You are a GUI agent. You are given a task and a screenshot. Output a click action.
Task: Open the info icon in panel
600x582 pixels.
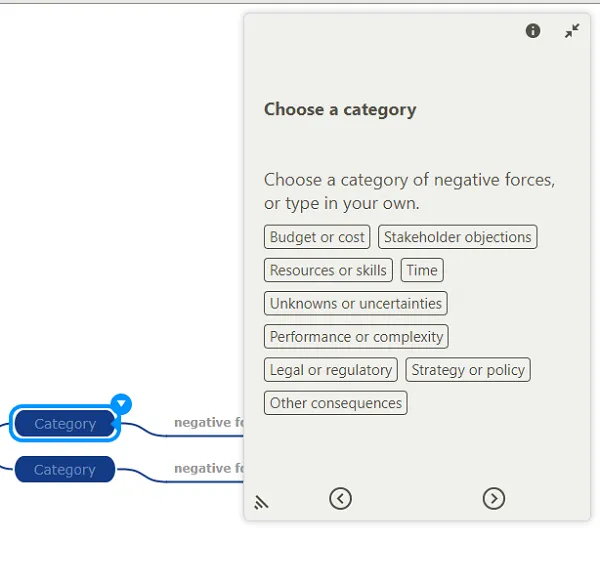point(533,31)
